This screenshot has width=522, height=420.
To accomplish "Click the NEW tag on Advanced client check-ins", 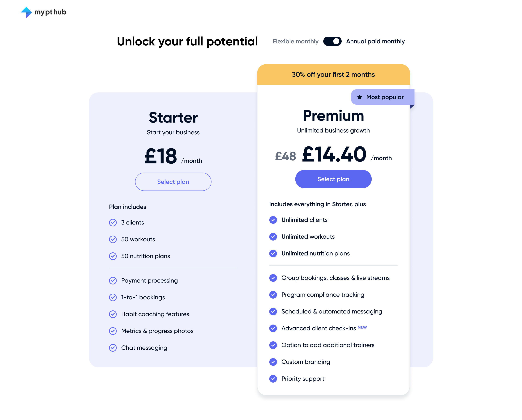I will click(x=362, y=327).
